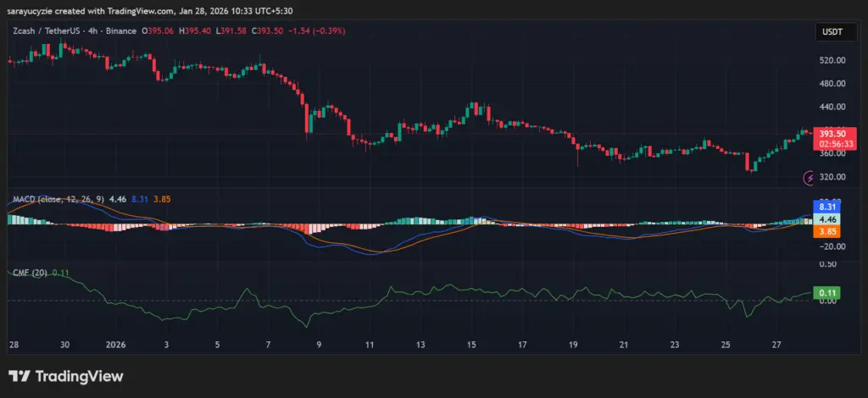Click the 360.00 price axis label

pos(834,153)
